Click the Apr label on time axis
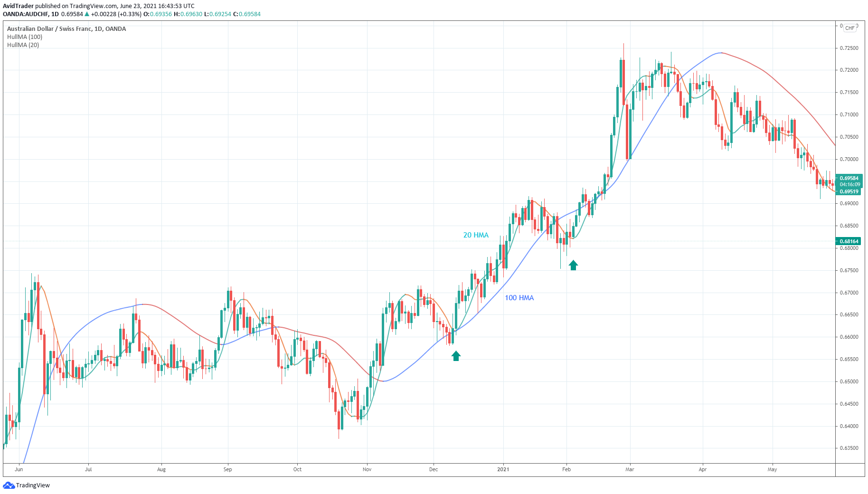The height and width of the screenshot is (494, 868). 703,469
